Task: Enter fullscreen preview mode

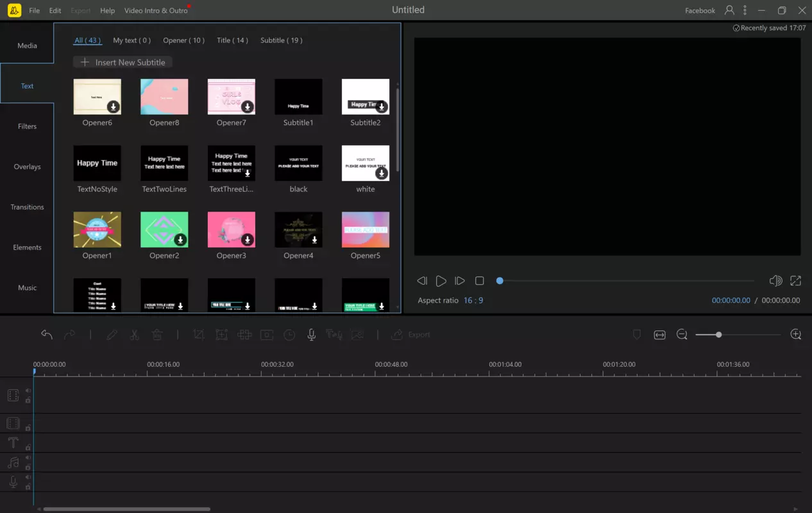Action: [795, 281]
